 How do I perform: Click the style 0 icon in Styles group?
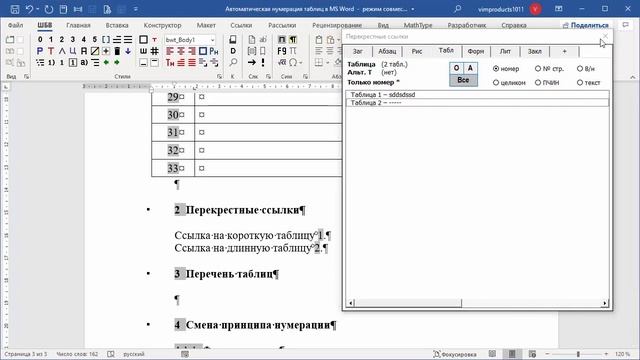(x=40, y=40)
